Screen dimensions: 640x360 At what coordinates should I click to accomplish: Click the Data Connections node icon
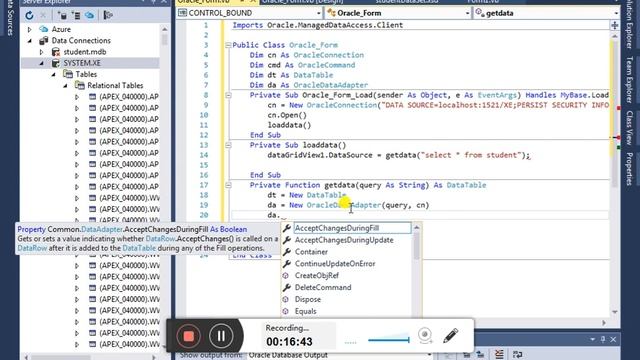pos(44,40)
